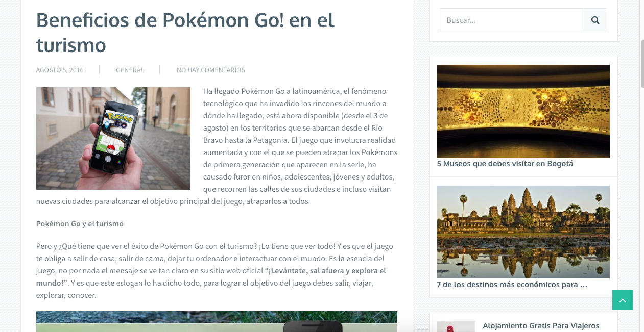This screenshot has height=332, width=644.
Task: Open the article title Beneficios de Pokémon Go!
Action: pos(185,33)
